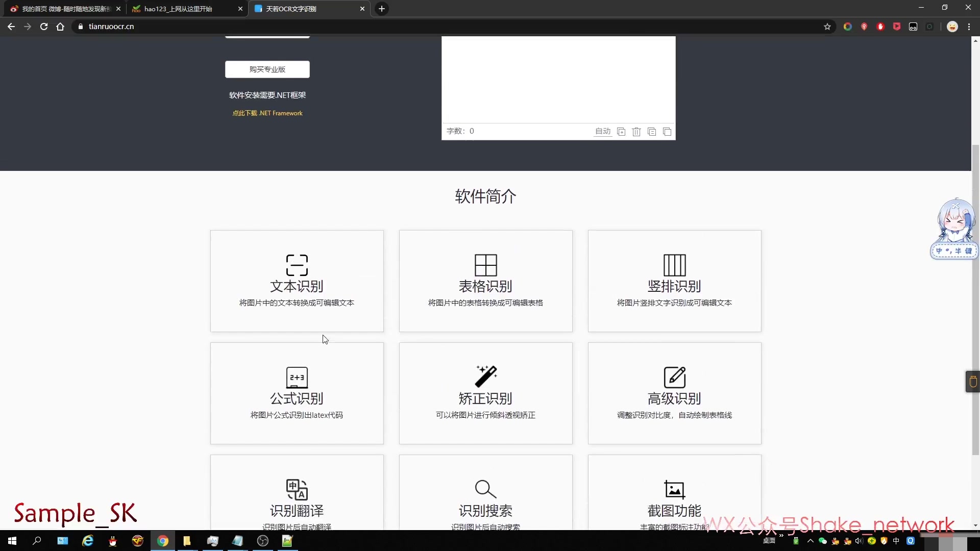Open the 点此下载 .NET Framework link

pyautogui.click(x=267, y=113)
